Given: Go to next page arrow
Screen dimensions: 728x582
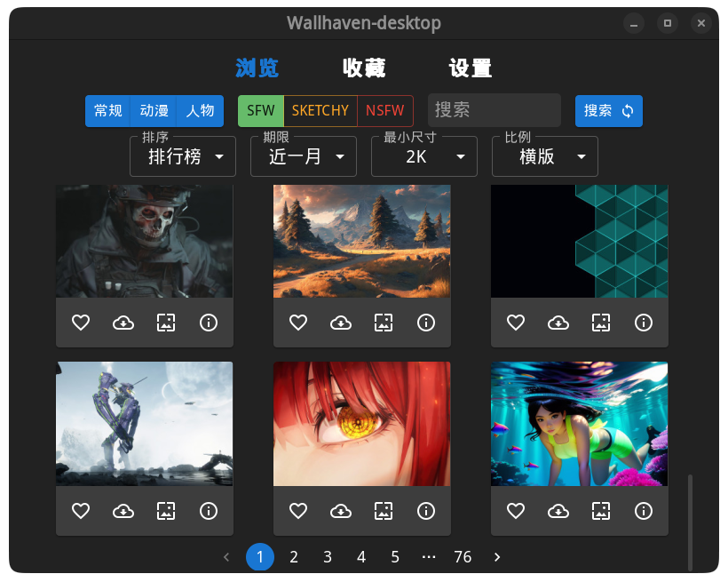Looking at the screenshot, I should (497, 557).
